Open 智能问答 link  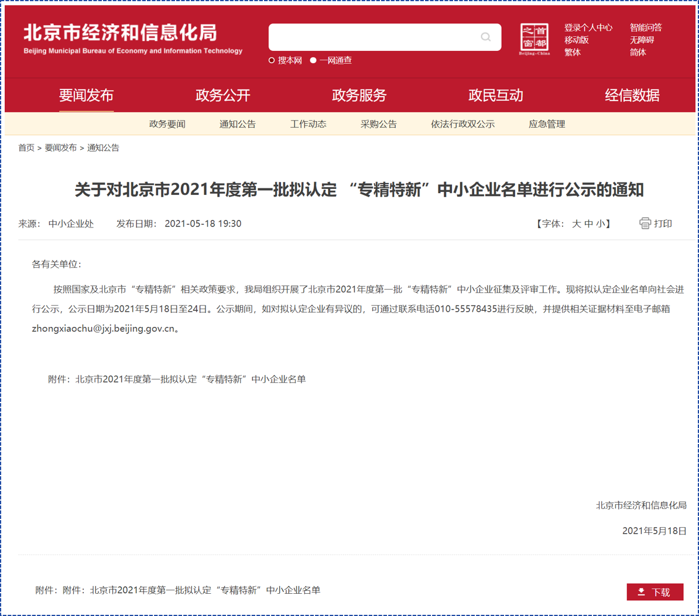646,27
